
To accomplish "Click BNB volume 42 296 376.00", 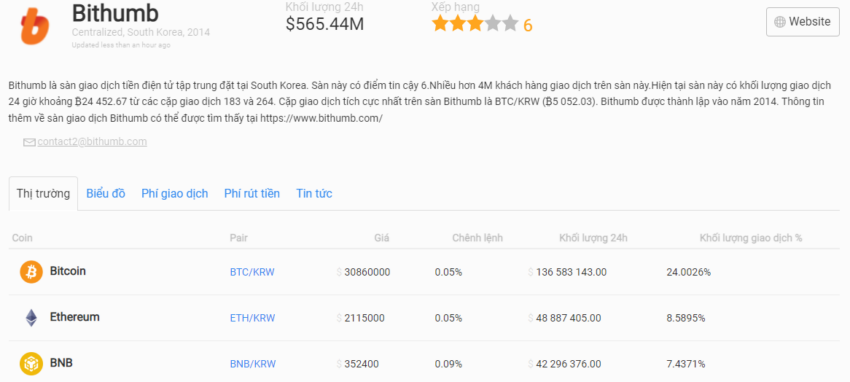I will (x=569, y=364).
